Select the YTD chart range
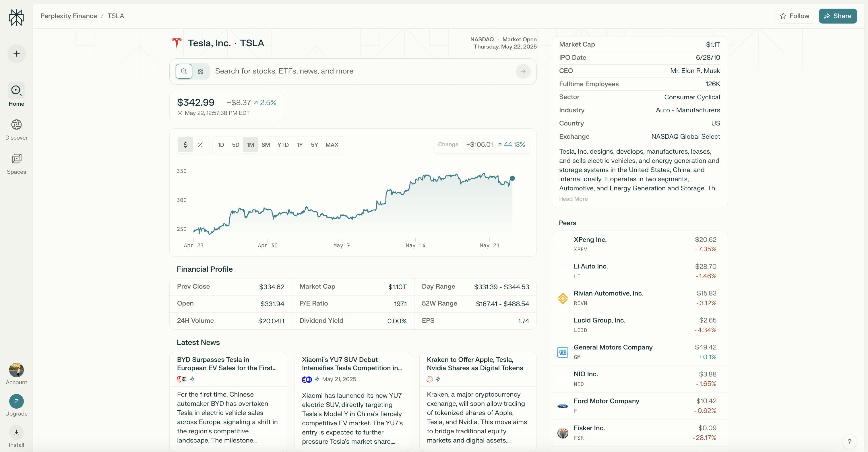The width and height of the screenshot is (868, 452). point(283,145)
